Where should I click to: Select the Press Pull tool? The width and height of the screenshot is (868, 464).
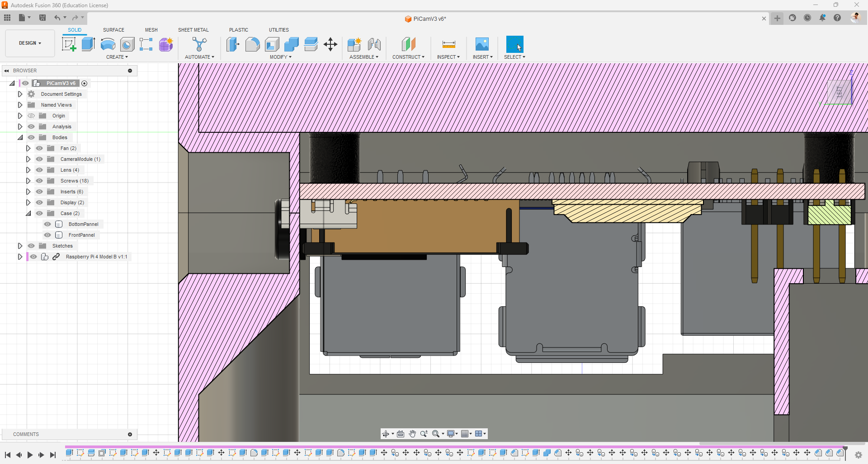(233, 44)
